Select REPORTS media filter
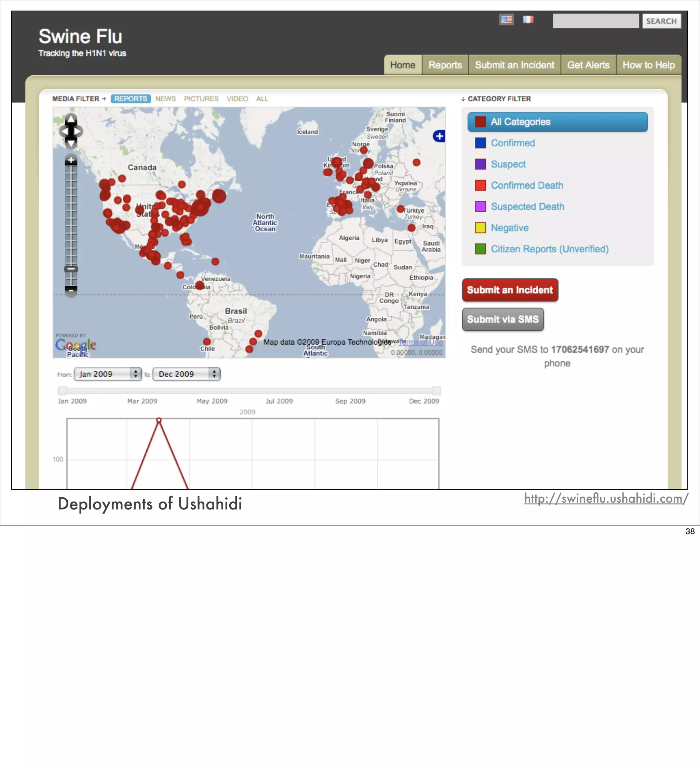The image size is (700, 770). coord(131,98)
